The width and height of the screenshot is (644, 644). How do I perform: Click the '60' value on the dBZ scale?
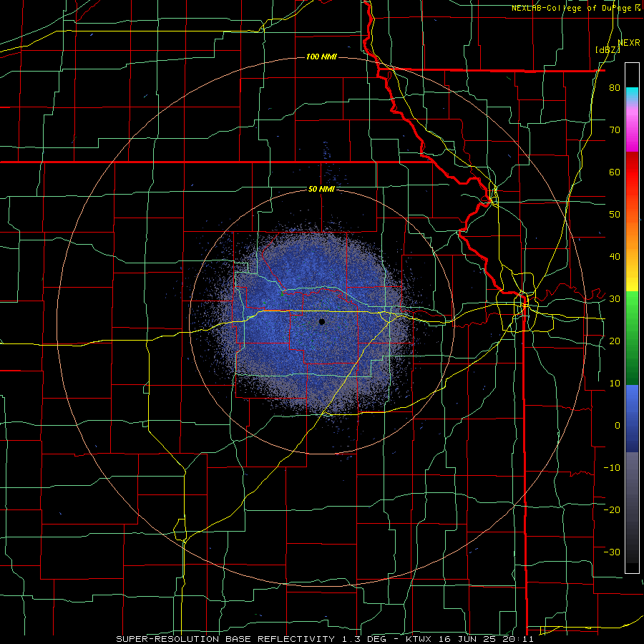615,172
